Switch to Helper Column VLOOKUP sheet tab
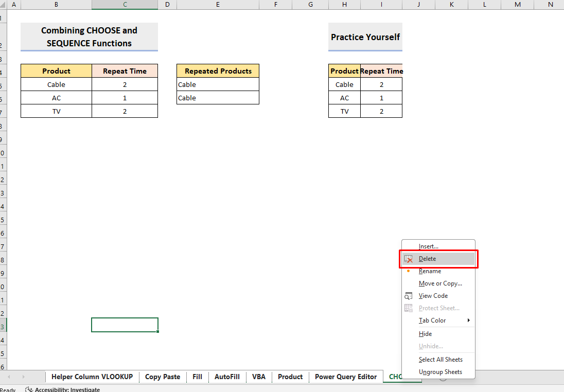564x392 pixels. (92, 377)
